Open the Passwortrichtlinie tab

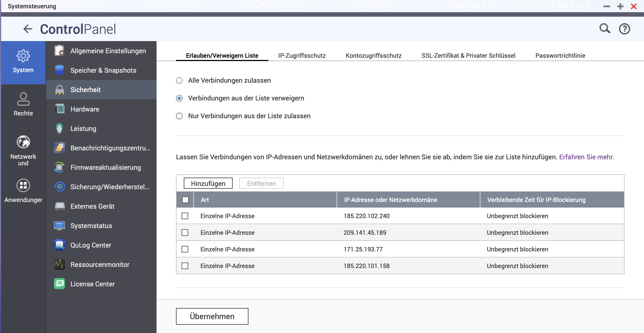pyautogui.click(x=560, y=56)
